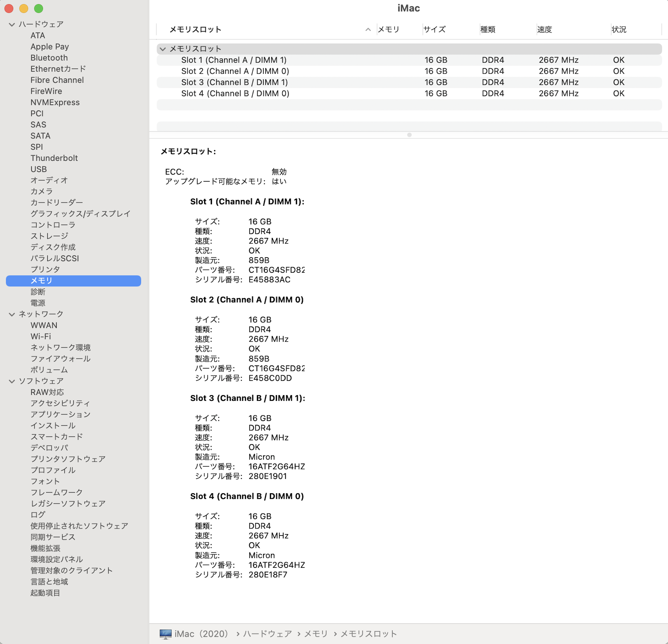The height and width of the screenshot is (644, 668).
Task: Open ボリューム in the sidebar
Action: point(49,370)
